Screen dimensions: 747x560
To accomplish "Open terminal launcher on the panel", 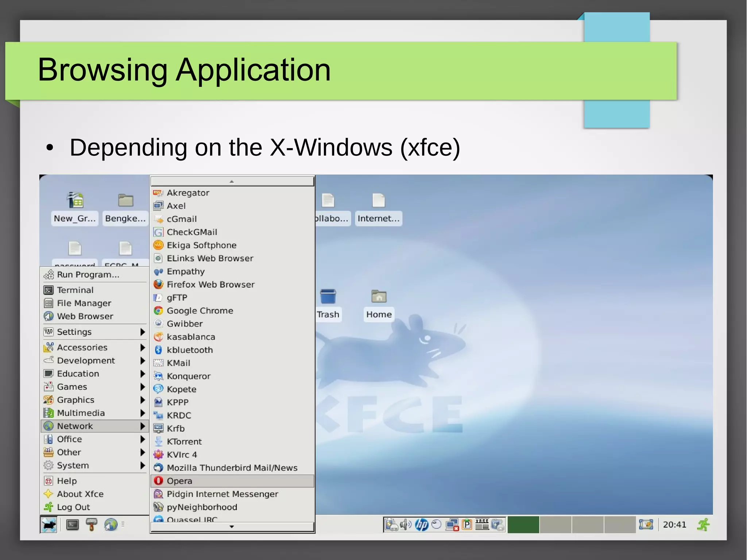I will (x=73, y=525).
